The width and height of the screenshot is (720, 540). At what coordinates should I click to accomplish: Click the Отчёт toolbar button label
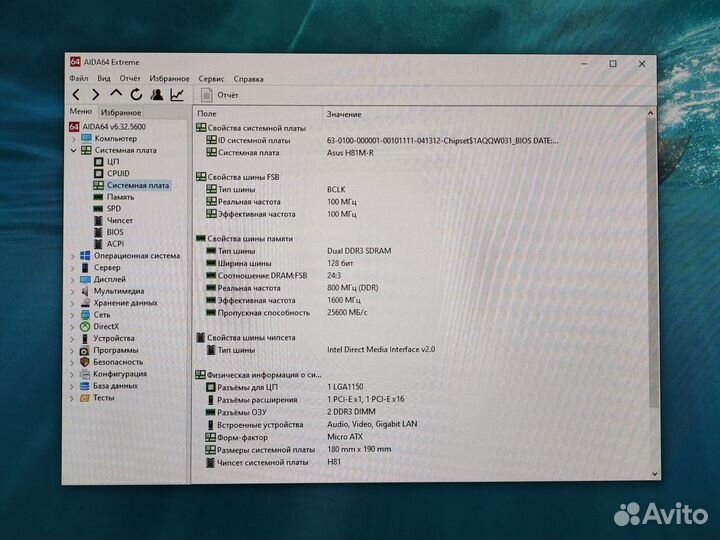228,95
